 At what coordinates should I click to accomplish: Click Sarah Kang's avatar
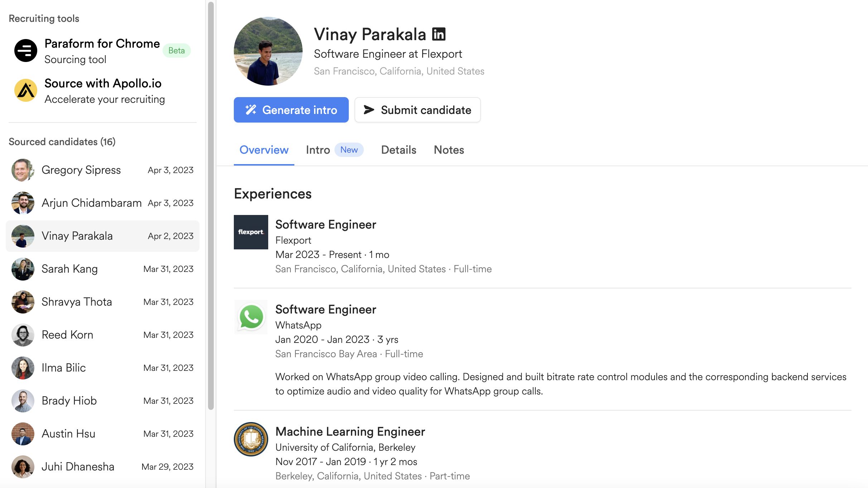coord(23,269)
